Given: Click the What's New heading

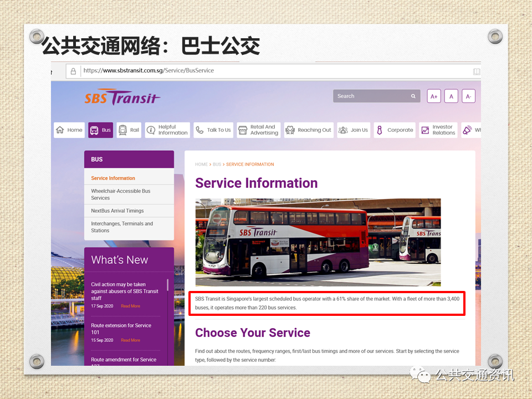Looking at the screenshot, I should click(120, 260).
